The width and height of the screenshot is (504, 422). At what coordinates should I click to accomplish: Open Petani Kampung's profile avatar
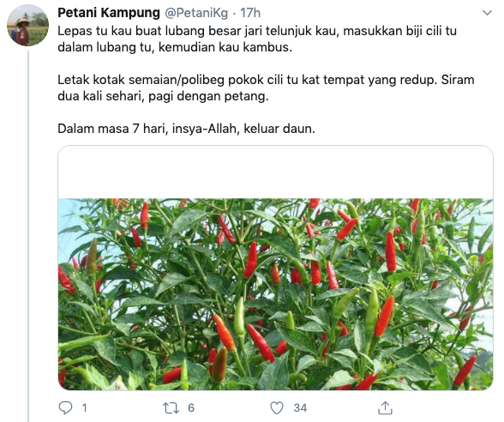point(27,25)
